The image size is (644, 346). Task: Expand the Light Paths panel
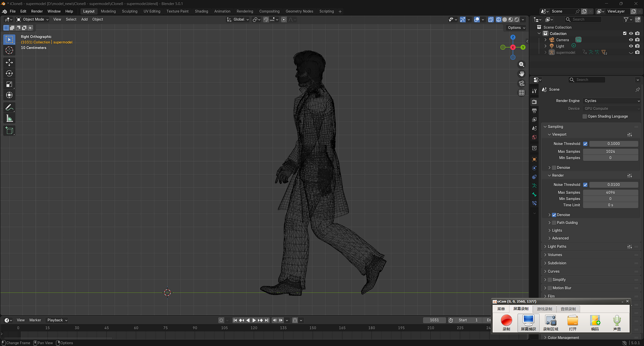557,247
